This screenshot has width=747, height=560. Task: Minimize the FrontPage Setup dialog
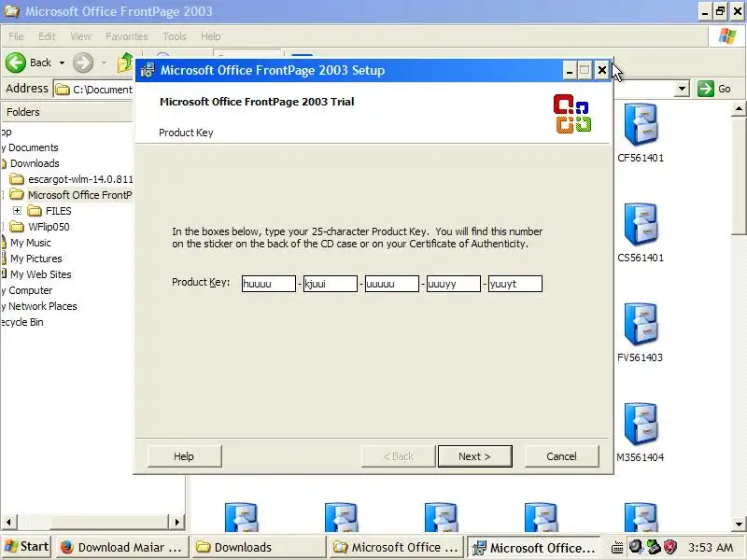pos(569,71)
